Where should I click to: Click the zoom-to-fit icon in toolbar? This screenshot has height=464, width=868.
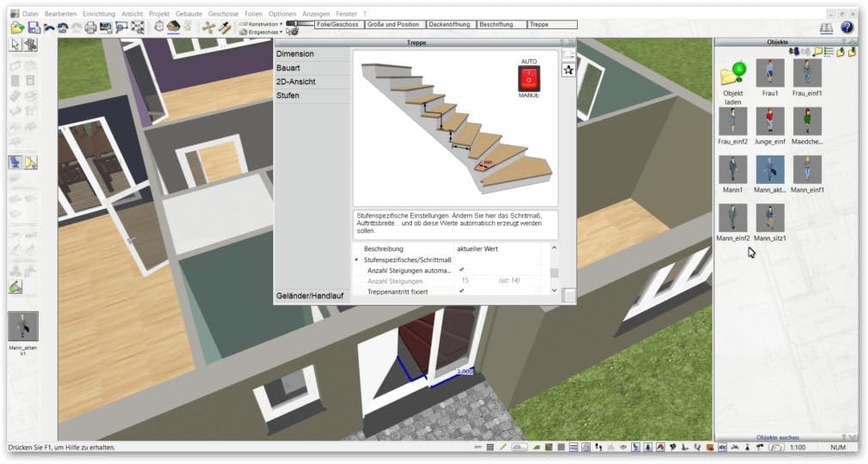[137, 27]
